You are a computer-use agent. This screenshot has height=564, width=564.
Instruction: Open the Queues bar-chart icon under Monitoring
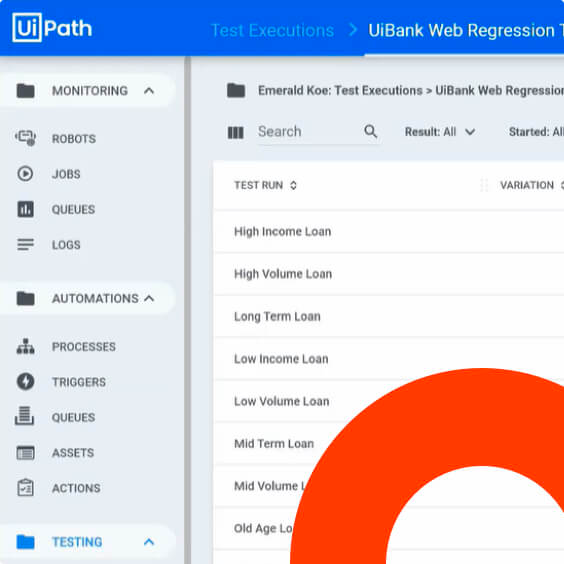click(x=25, y=209)
